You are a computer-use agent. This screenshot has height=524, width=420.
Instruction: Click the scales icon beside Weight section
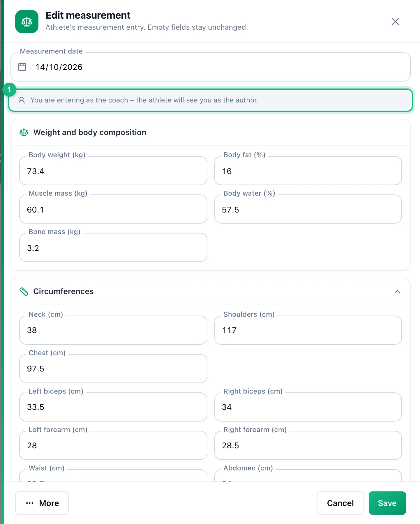(x=24, y=132)
